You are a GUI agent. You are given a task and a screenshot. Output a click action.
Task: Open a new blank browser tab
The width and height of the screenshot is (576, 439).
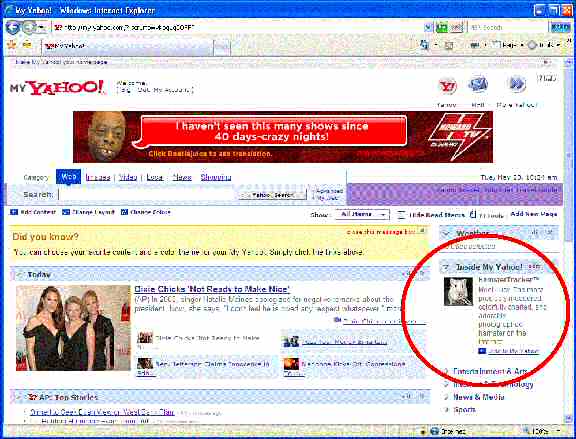222,47
